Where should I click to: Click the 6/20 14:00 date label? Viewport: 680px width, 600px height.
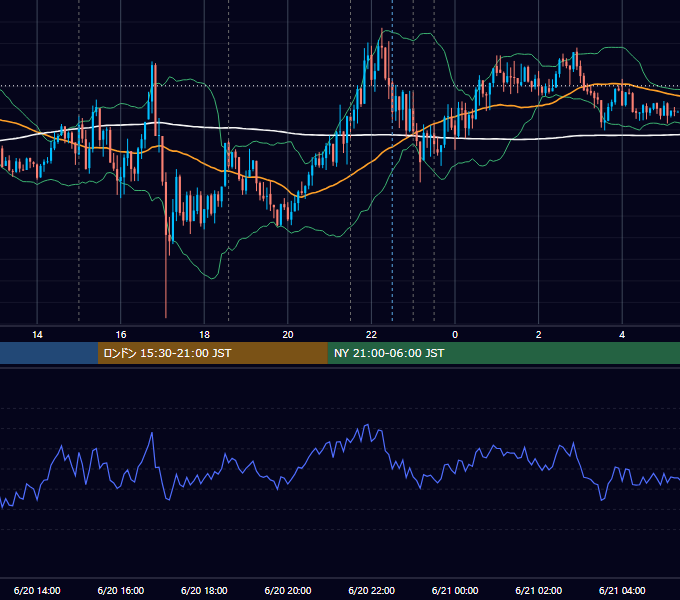(37, 590)
